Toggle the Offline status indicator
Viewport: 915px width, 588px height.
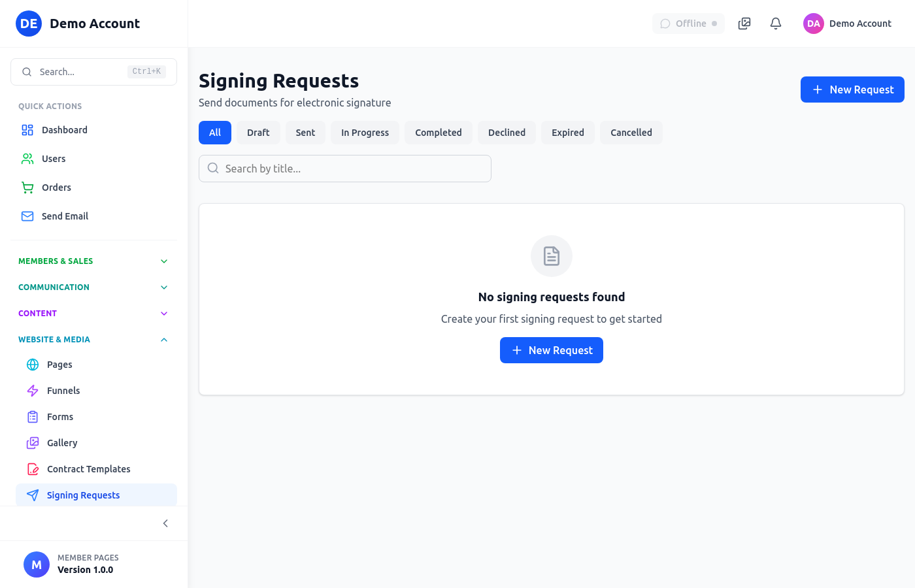tap(688, 24)
